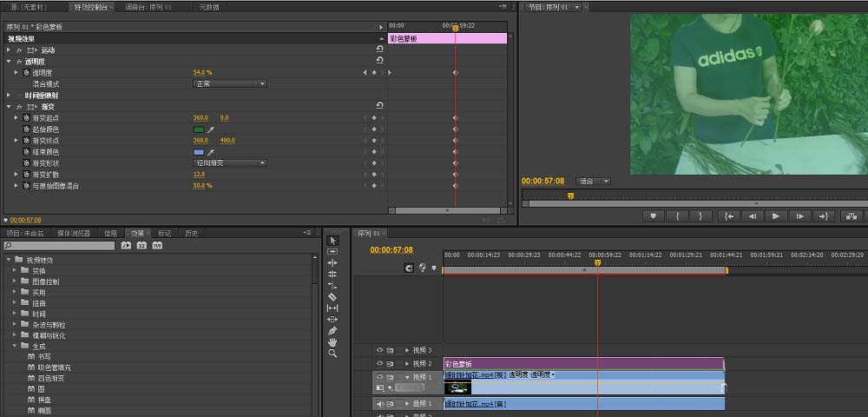Select the 四色渐变 effect item
This screenshot has height=417, width=868.
point(51,378)
